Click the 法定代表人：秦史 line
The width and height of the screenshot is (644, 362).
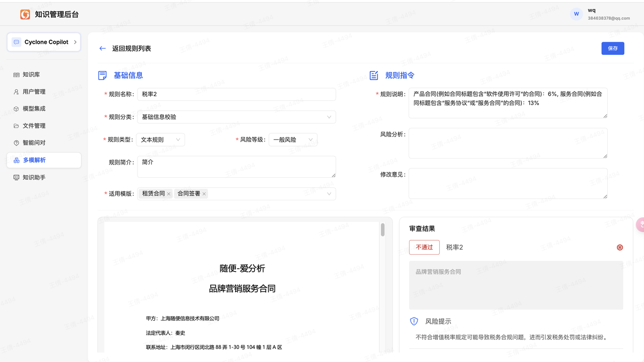[x=166, y=333]
